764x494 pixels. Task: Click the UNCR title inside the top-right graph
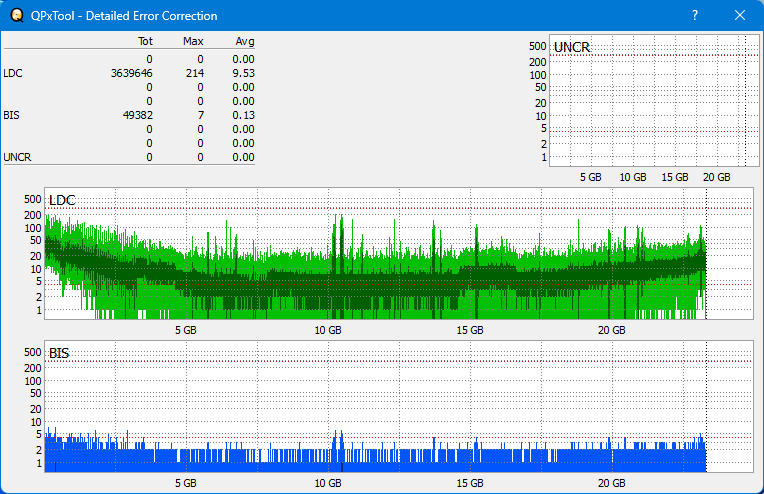[571, 48]
